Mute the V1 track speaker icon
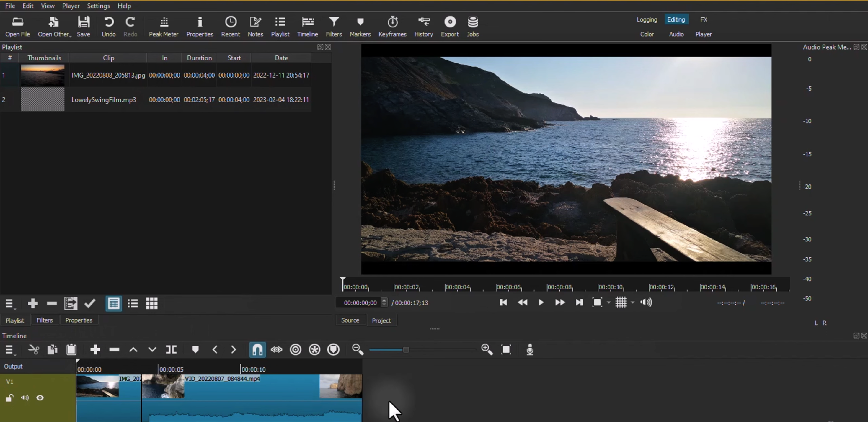 tap(25, 398)
